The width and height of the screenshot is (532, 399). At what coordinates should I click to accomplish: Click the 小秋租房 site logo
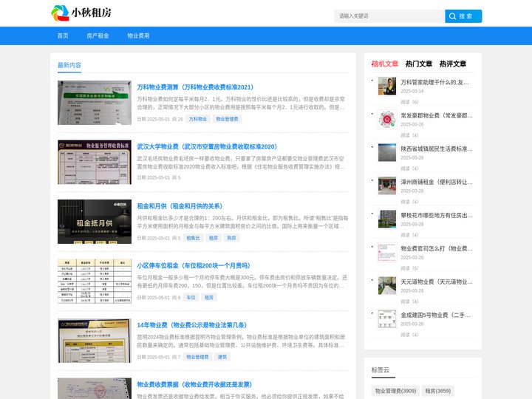(x=81, y=13)
